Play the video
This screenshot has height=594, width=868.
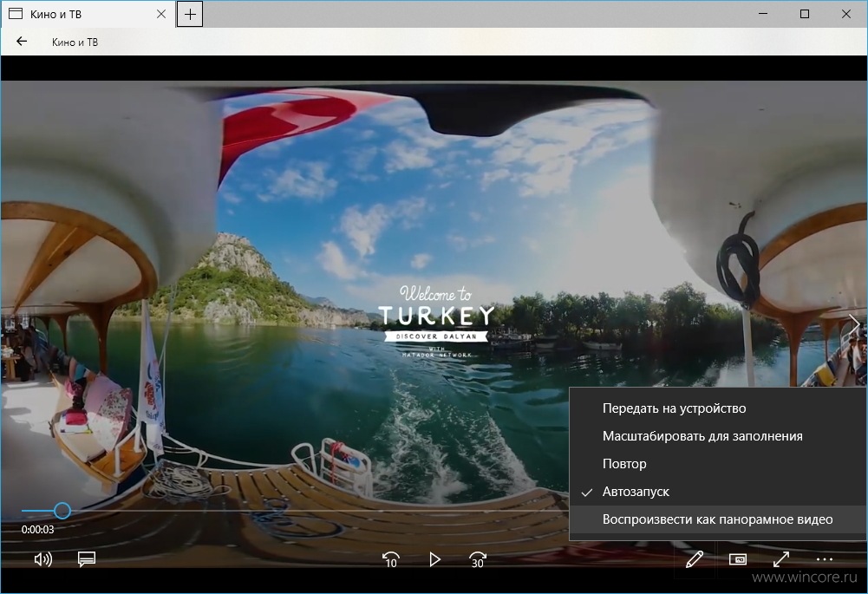coord(434,559)
